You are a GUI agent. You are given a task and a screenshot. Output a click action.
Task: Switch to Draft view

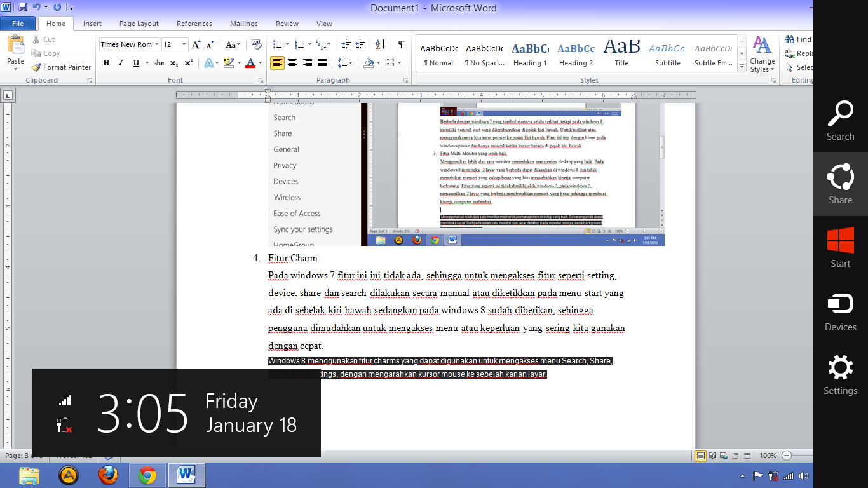click(747, 456)
